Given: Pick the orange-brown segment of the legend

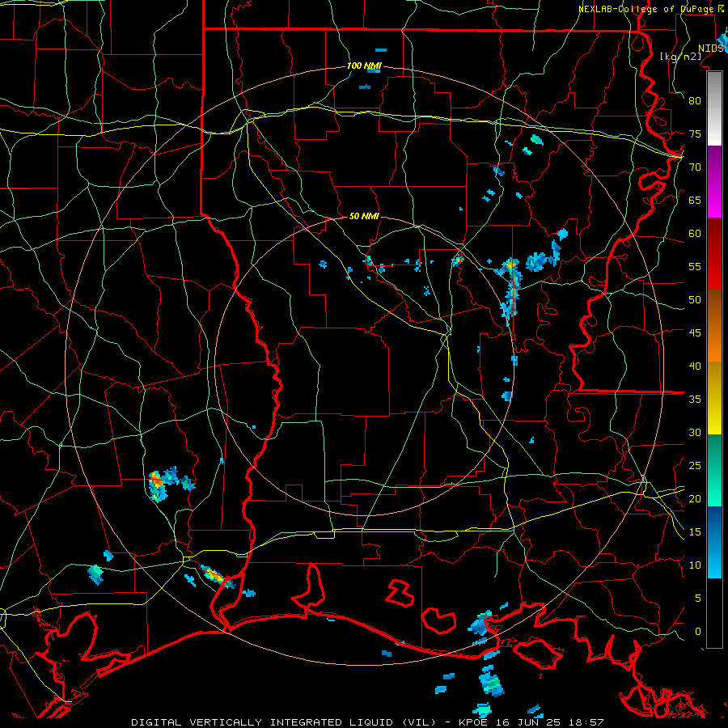Looking at the screenshot, I should pyautogui.click(x=714, y=326).
